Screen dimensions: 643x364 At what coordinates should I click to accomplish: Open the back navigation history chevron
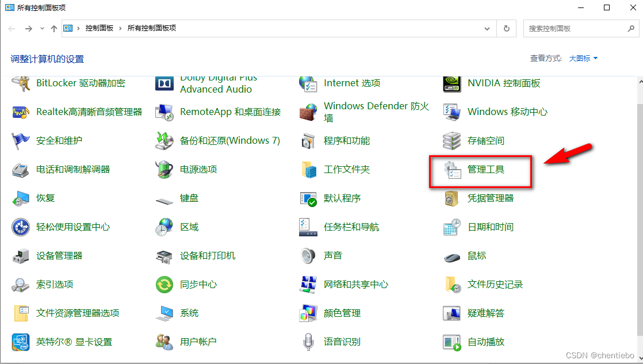[41, 28]
